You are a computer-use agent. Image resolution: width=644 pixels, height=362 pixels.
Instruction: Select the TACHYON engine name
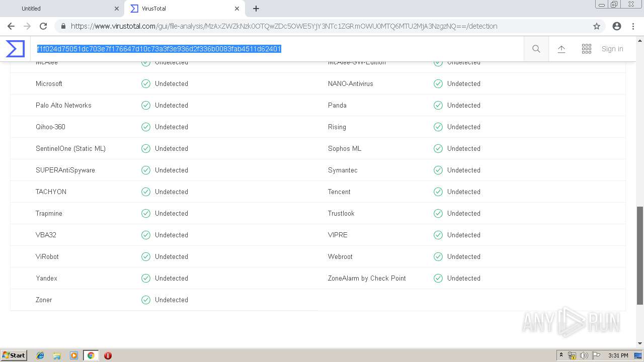51,192
